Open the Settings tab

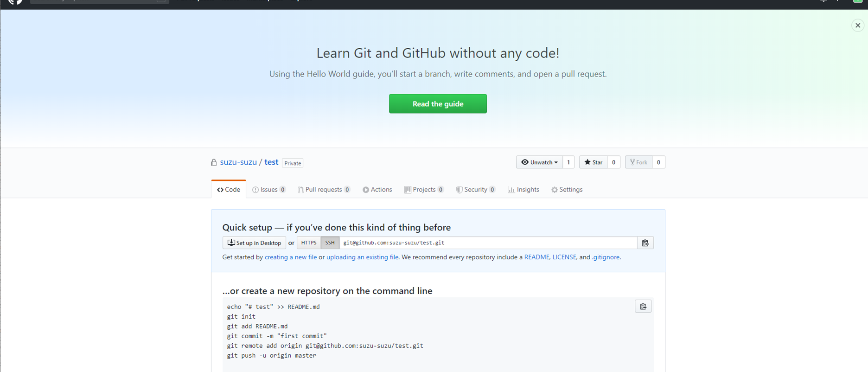(567, 189)
